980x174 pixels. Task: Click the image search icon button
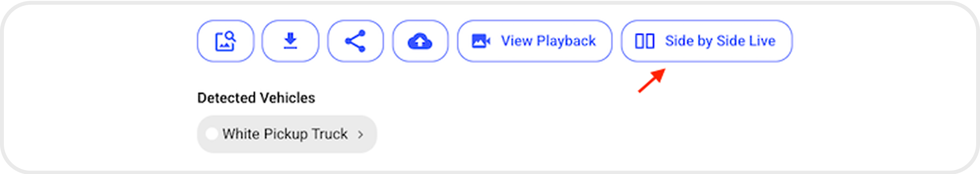225,41
